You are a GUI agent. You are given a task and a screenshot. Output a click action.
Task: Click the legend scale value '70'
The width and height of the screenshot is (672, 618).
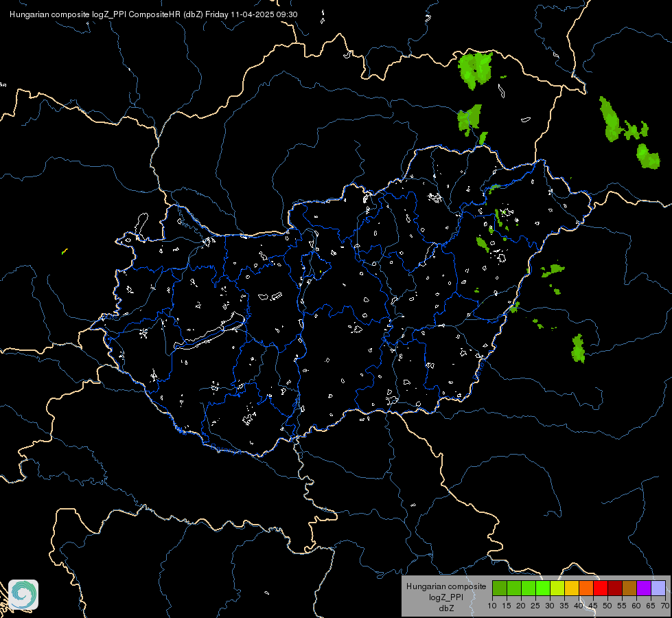[665, 606]
